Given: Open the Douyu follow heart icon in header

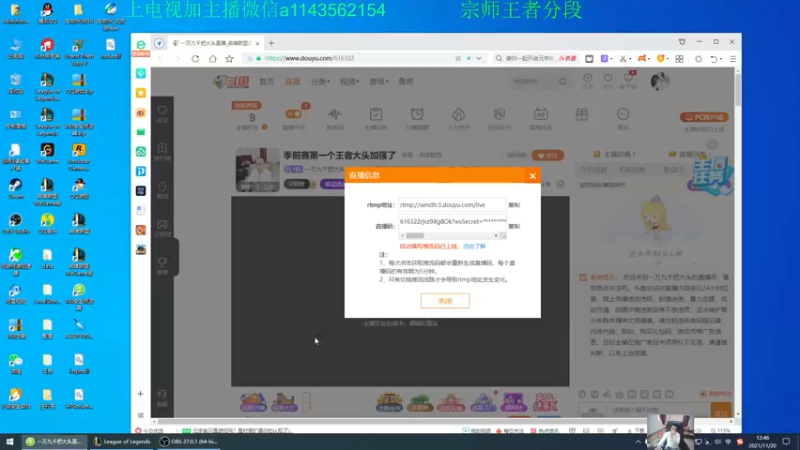Looking at the screenshot, I should [x=608, y=80].
